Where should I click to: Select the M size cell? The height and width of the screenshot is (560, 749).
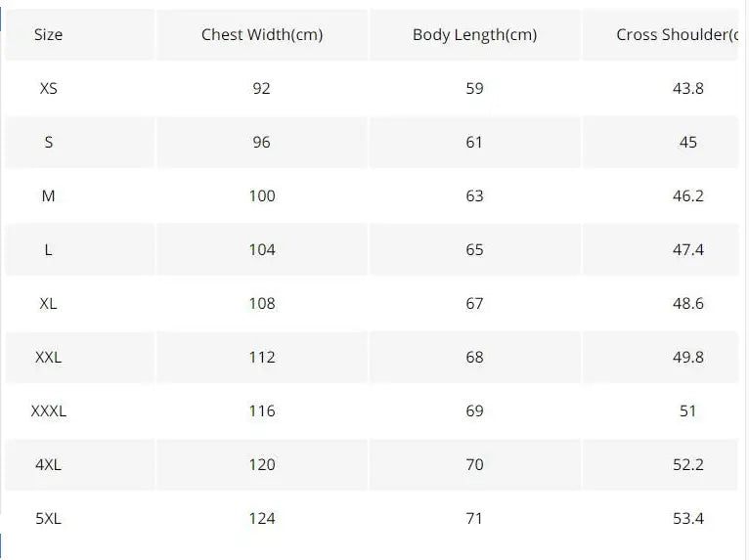coord(48,195)
